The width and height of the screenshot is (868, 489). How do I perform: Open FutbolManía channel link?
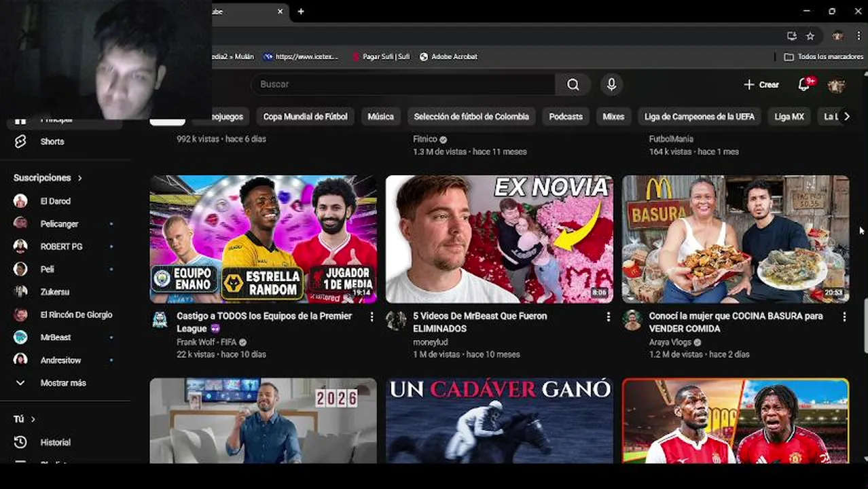671,139
